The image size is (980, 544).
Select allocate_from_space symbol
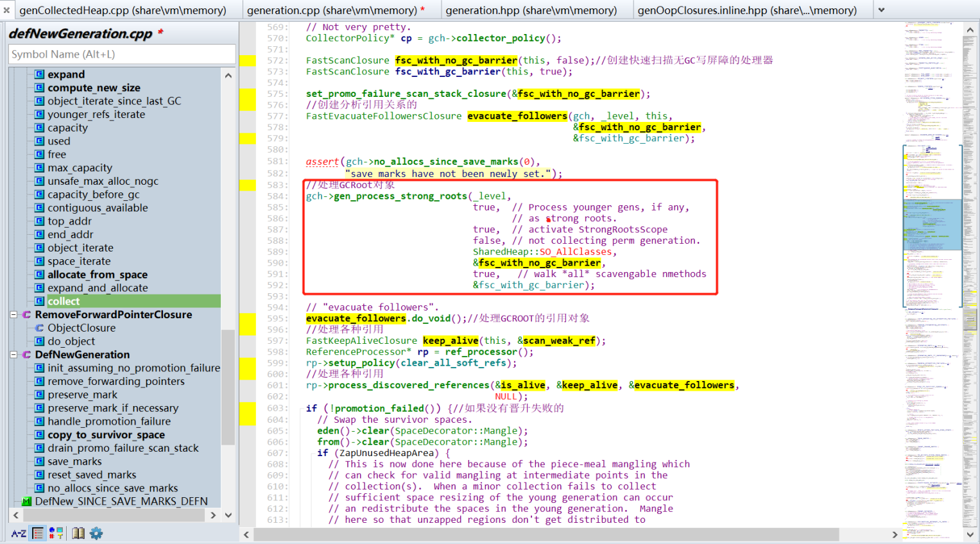tap(98, 275)
